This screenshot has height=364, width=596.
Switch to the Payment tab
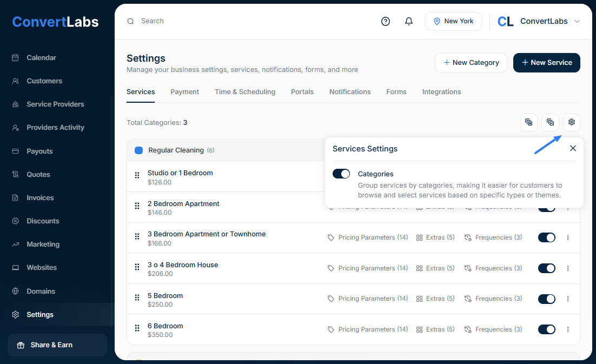point(184,92)
